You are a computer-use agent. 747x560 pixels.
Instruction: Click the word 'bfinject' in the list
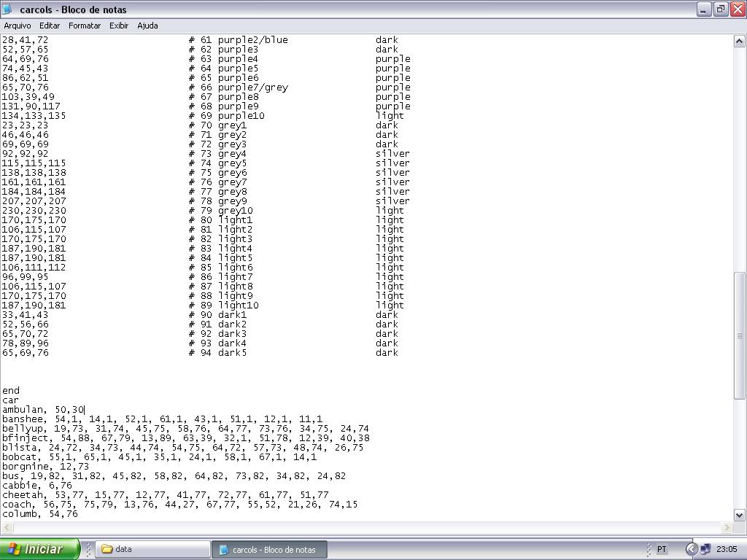tap(26, 438)
